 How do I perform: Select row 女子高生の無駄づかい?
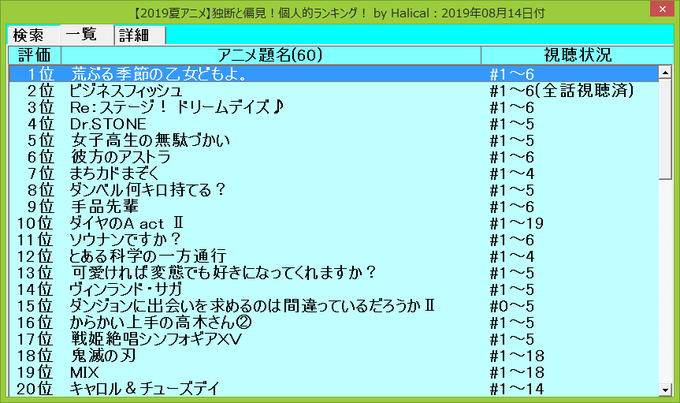coord(334,141)
